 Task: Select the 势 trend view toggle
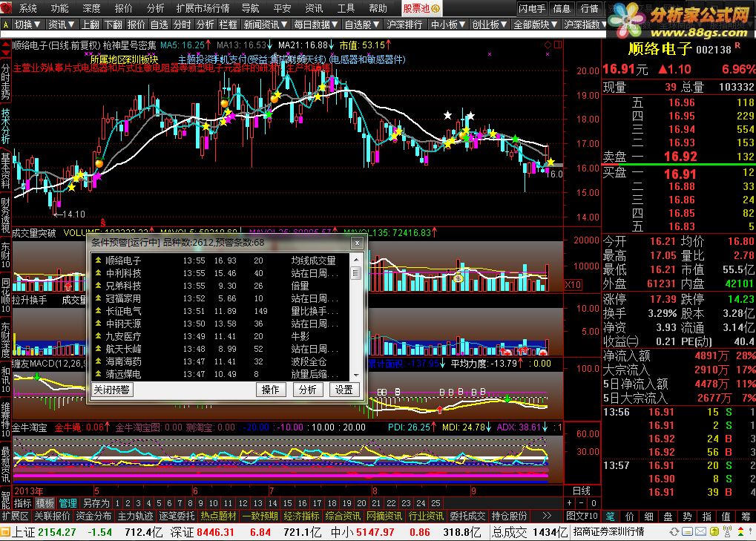[x=687, y=517]
